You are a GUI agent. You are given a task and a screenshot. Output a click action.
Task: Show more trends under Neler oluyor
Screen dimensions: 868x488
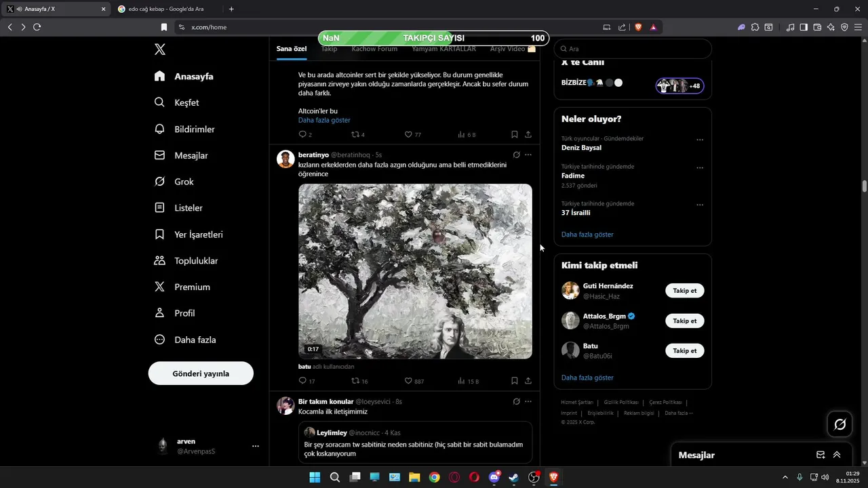(587, 235)
